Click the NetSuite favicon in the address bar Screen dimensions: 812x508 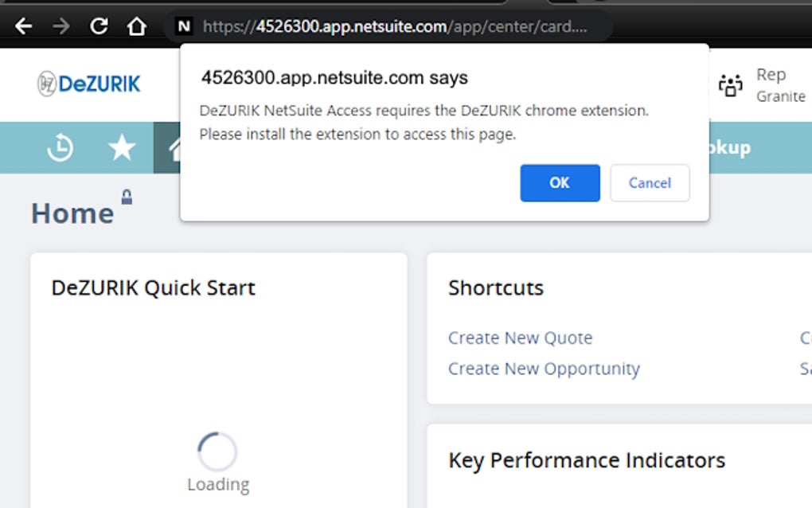pos(183,26)
